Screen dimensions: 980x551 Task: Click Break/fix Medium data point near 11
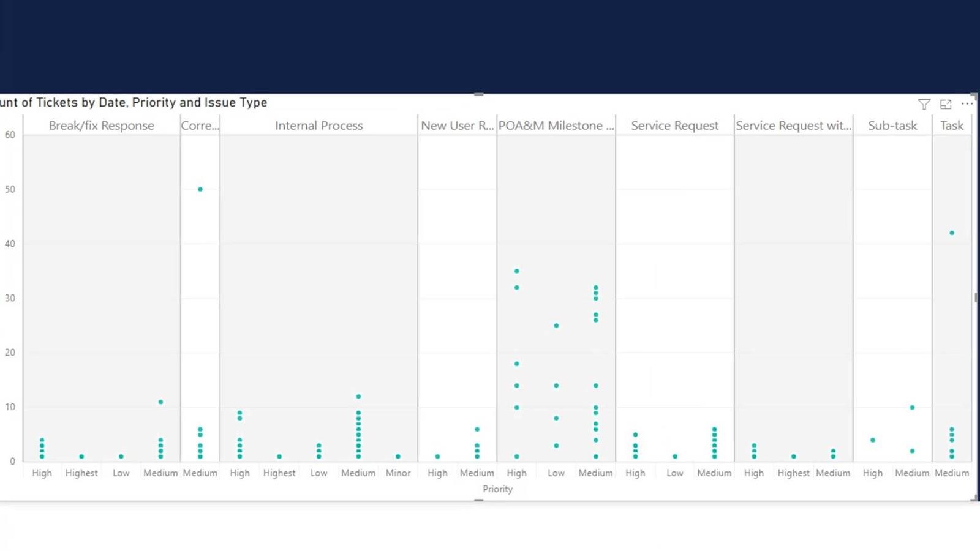pyautogui.click(x=160, y=402)
